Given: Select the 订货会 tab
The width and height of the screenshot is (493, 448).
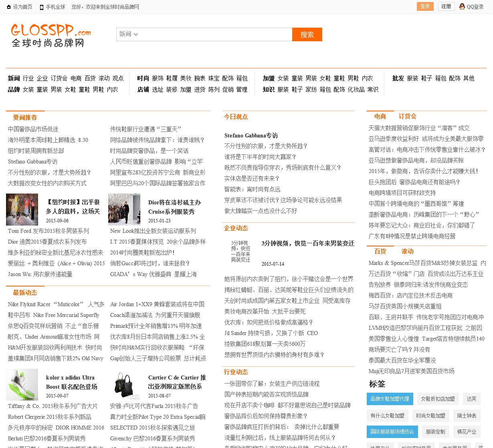Looking at the screenshot, I should pos(408,116).
